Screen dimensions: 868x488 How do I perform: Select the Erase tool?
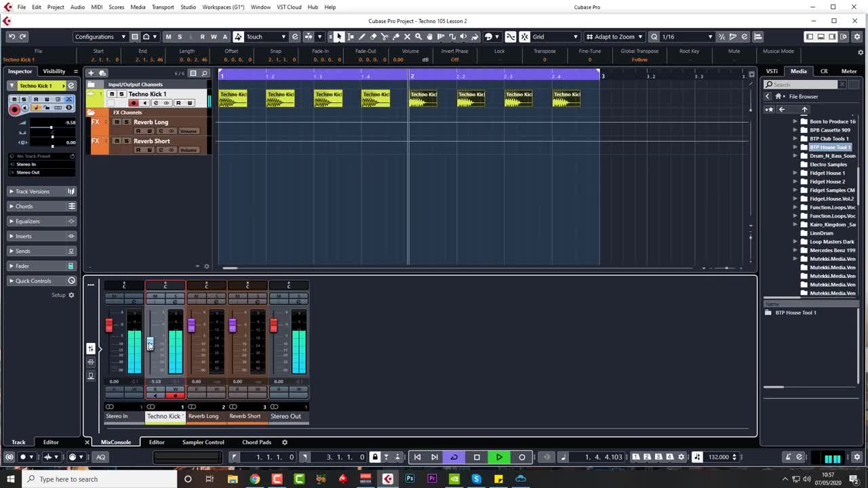pos(374,37)
